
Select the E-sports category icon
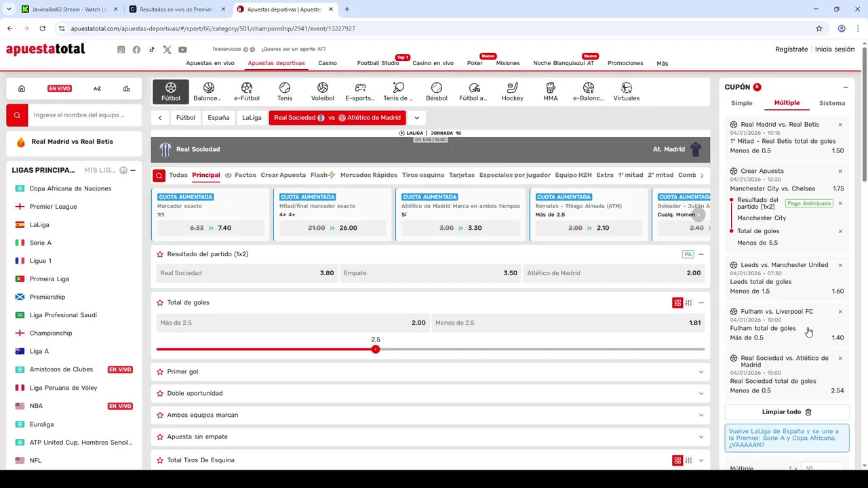pos(360,91)
